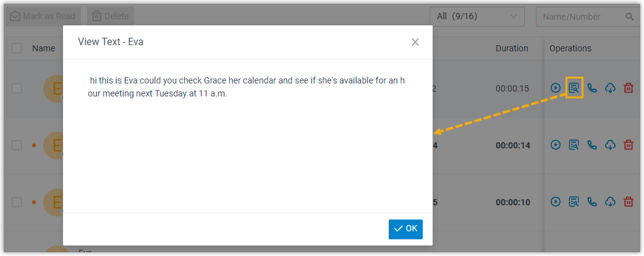The height and width of the screenshot is (256, 644).
Task: Delete the 00:00:15 voicemail
Action: 629,88
